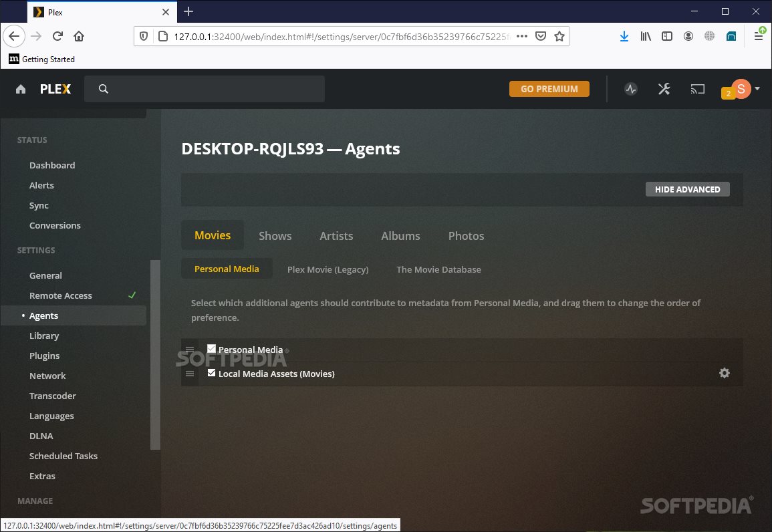Grab Personal Media drag handle
Viewport: 772px width, 532px height.
190,350
